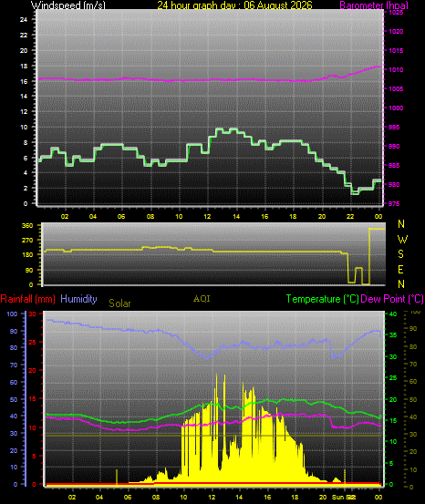Click the Rainfall (mm) legend label

point(28,299)
